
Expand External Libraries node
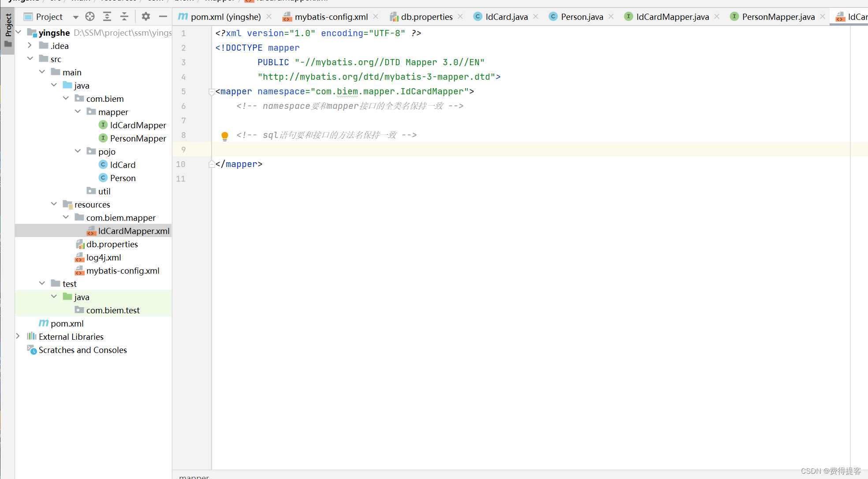click(x=18, y=336)
